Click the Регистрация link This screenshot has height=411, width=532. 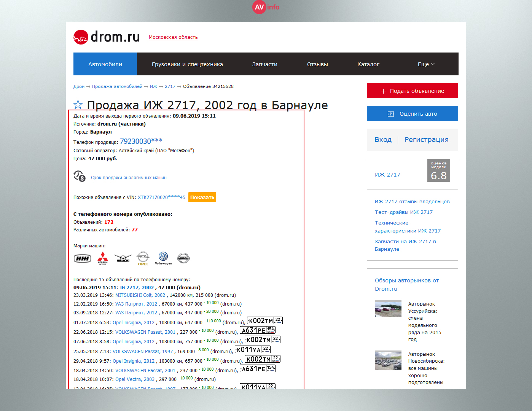point(427,140)
